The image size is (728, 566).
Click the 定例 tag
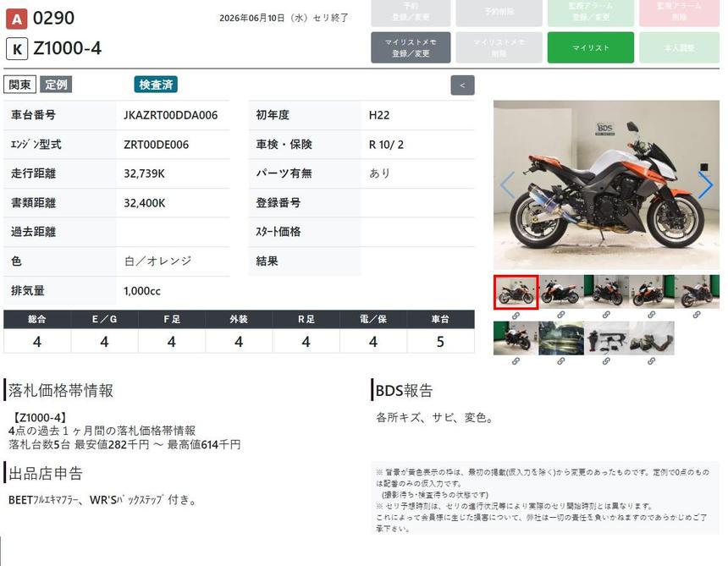point(56,85)
